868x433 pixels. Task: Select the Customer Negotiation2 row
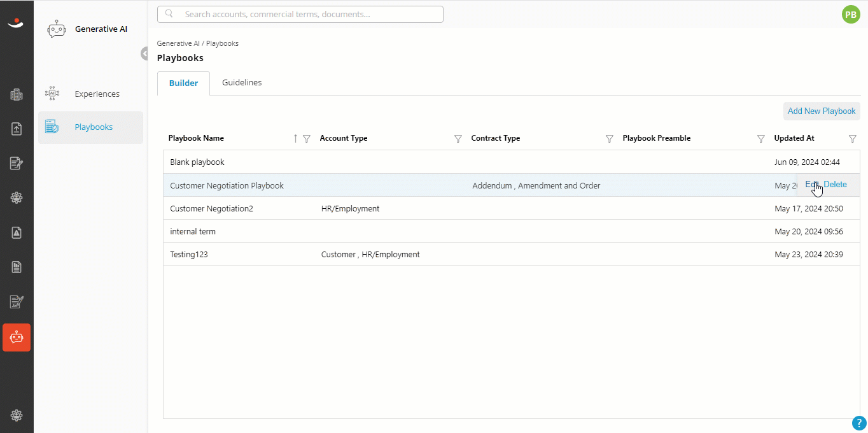[x=512, y=208]
